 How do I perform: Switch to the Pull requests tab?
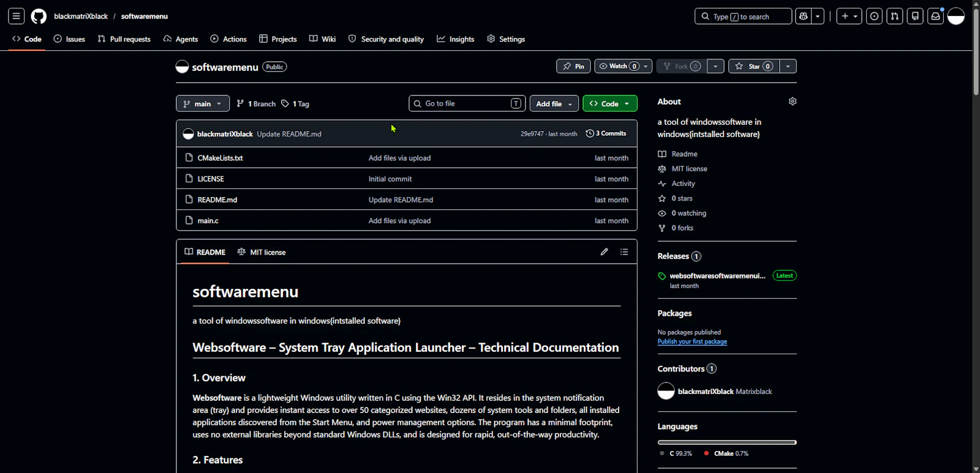[124, 39]
